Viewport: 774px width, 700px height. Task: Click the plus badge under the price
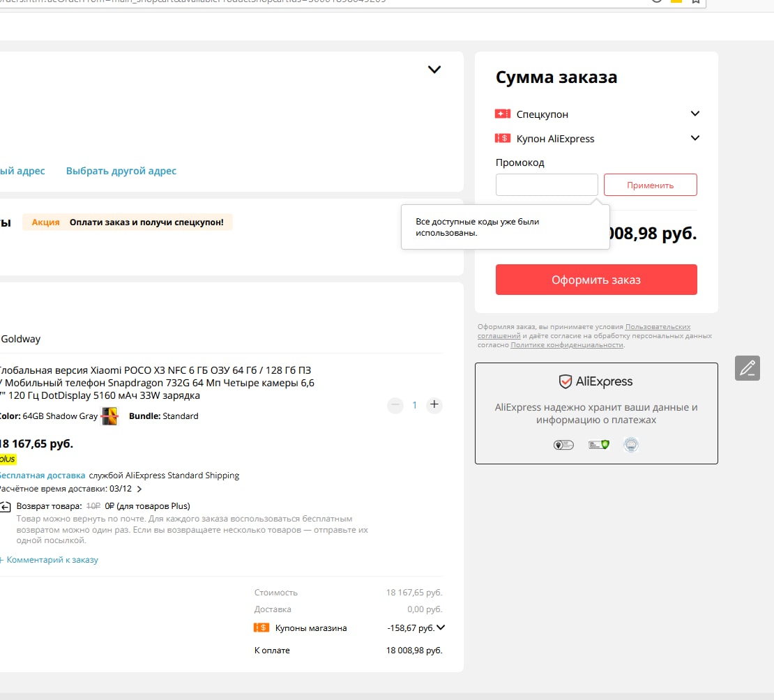8,459
